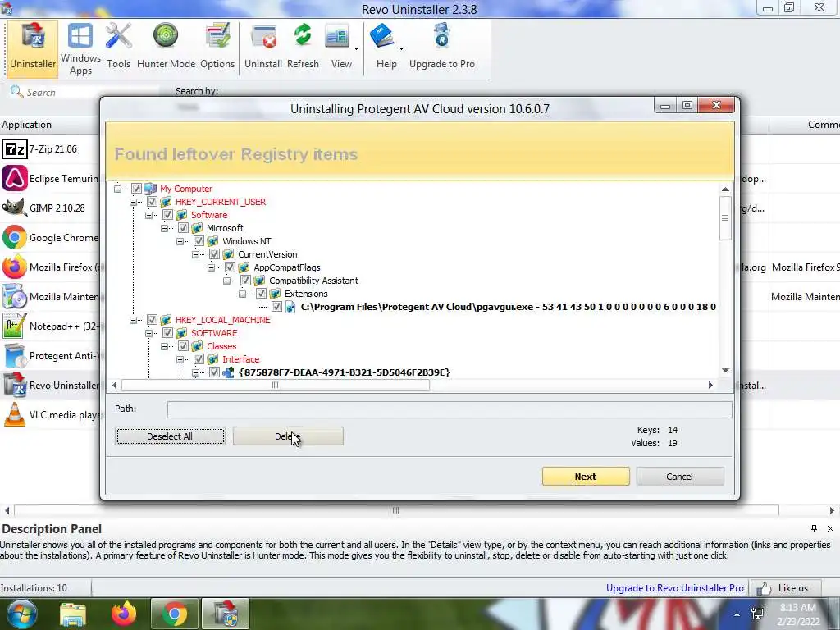Pin the Description Panel
This screenshot has width=840, height=630.
point(814,529)
